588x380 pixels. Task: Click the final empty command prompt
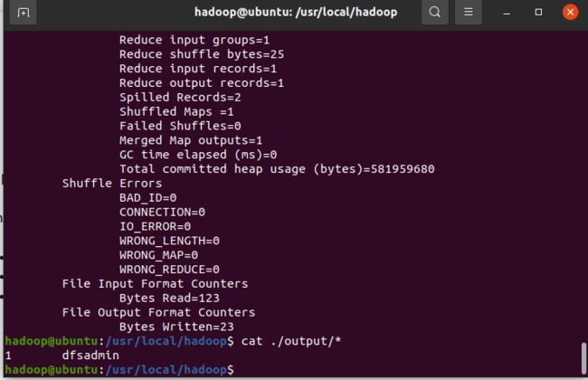tap(119, 369)
